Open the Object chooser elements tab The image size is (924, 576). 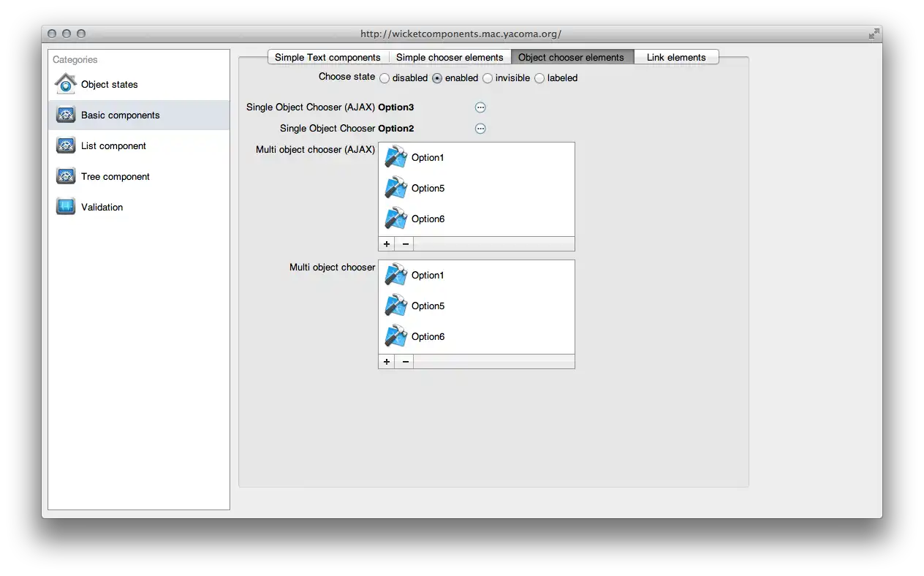pyautogui.click(x=572, y=57)
